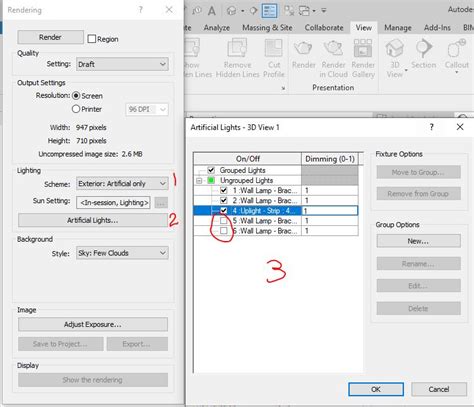Viewport: 474px width, 407px height.
Task: Click the Render button in Rendering dialog
Action: click(x=50, y=37)
